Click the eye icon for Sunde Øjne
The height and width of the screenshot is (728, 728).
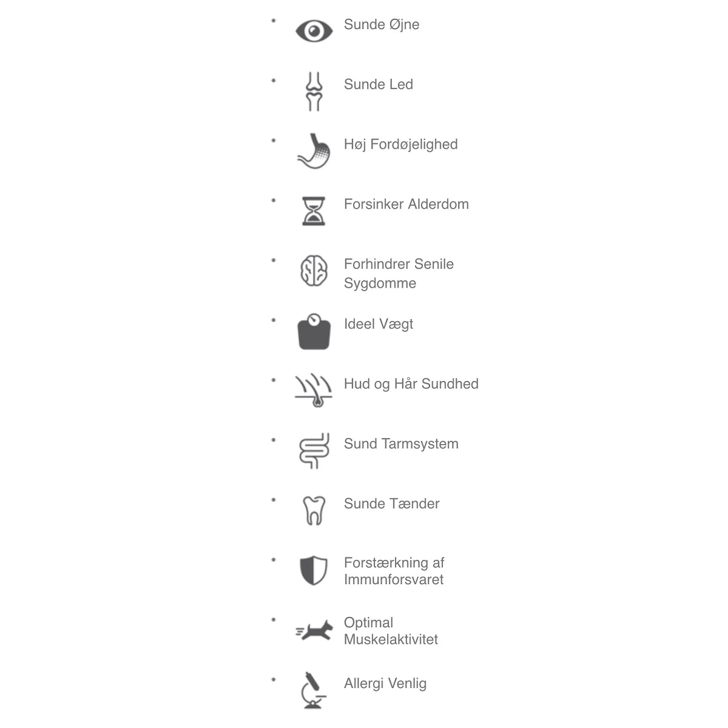point(314,30)
